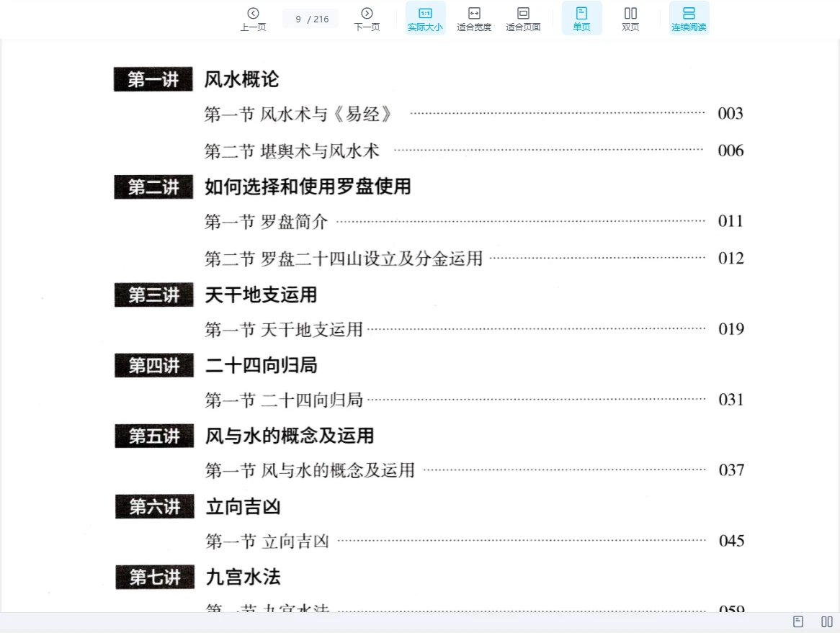
Task: Open 第一节 二十四向归局 entry
Action: pos(283,400)
